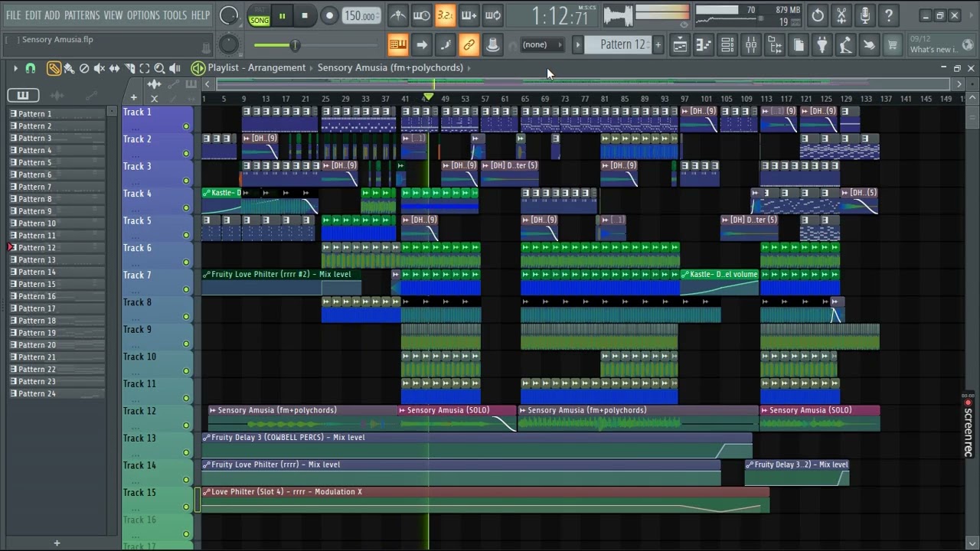
Task: Open the Channel rack view
Action: (x=727, y=45)
